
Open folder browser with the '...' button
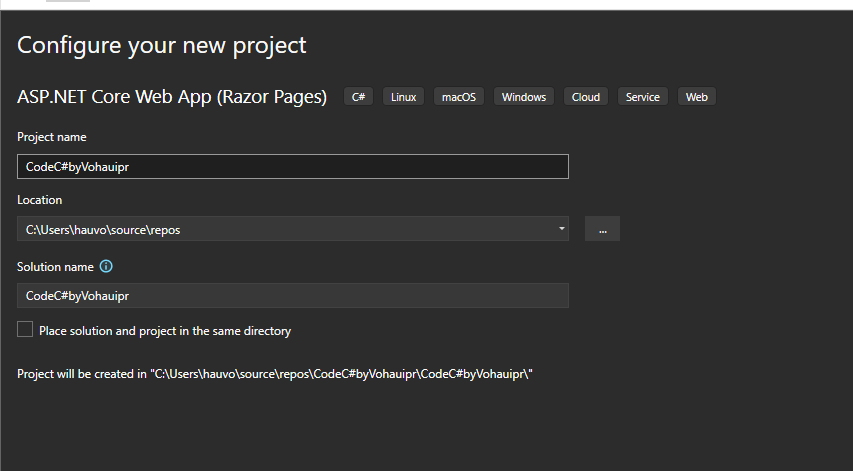(602, 229)
